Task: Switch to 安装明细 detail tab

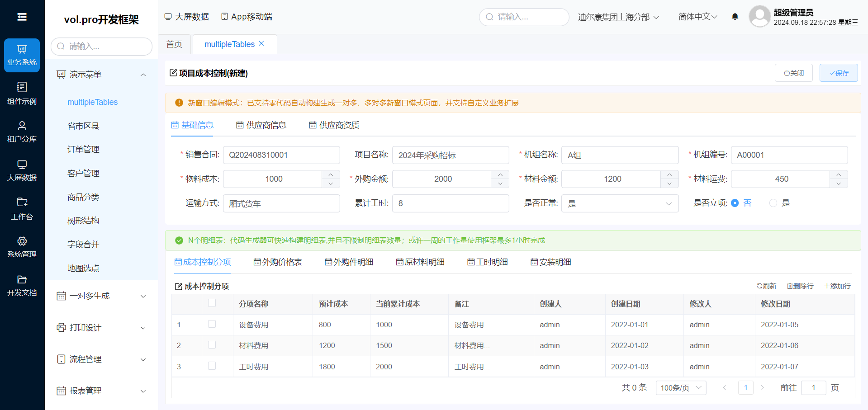Action: (551, 262)
